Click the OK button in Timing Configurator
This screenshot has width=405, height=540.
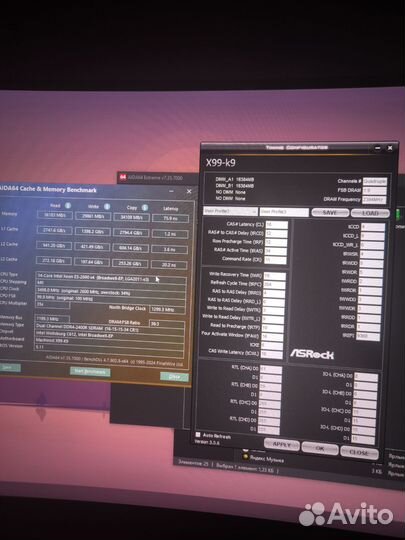[320, 448]
